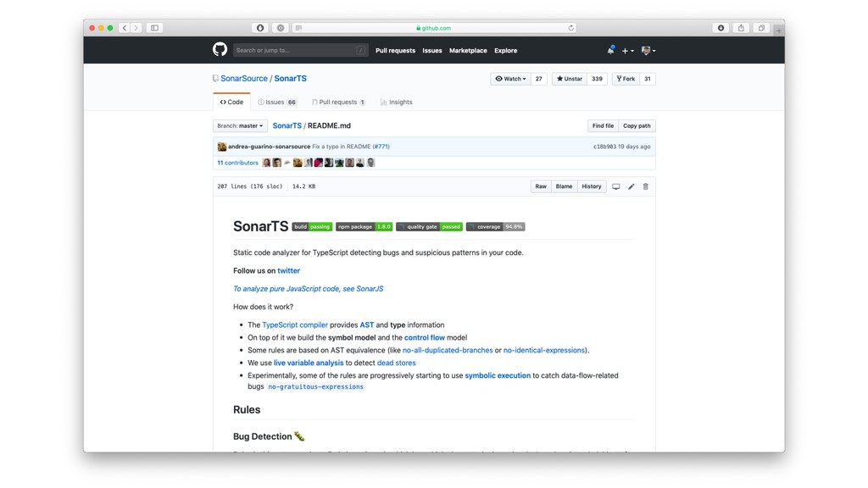Open the coverage 94.8% badge
Image resolution: width=868 pixels, height=488 pixels.
495,226
